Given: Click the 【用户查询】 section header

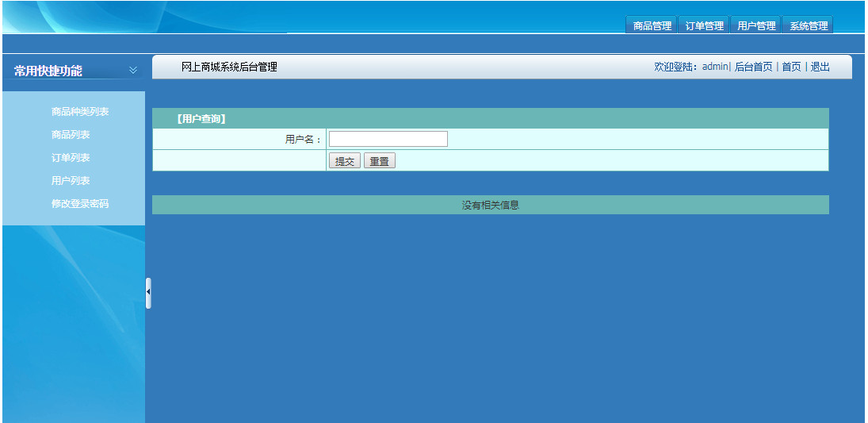Looking at the screenshot, I should [201, 118].
